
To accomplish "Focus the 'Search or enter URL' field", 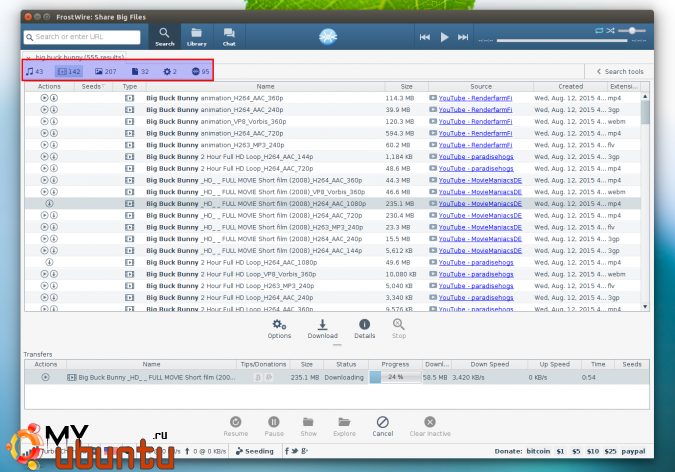I will pos(82,37).
